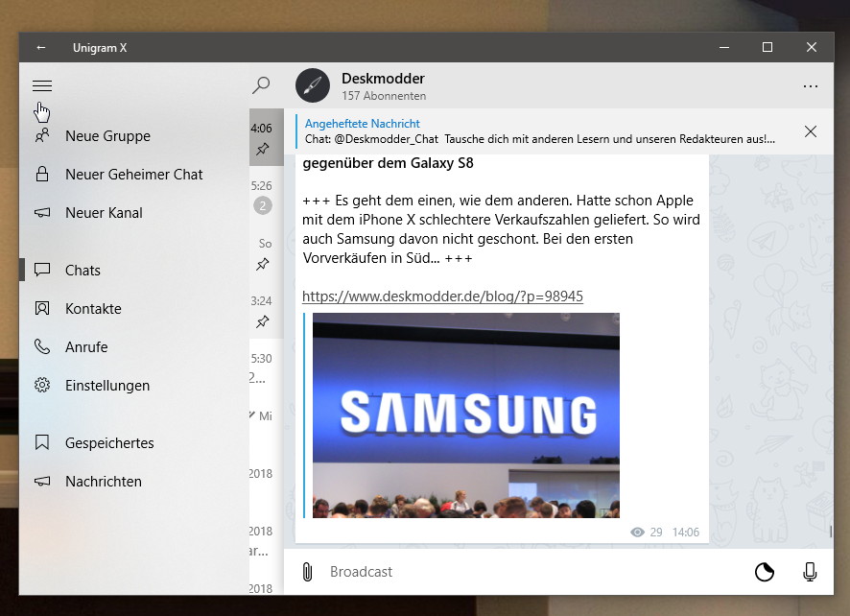Click the Nachrichten megaphone icon
Image resolution: width=850 pixels, height=616 pixels.
[x=42, y=481]
